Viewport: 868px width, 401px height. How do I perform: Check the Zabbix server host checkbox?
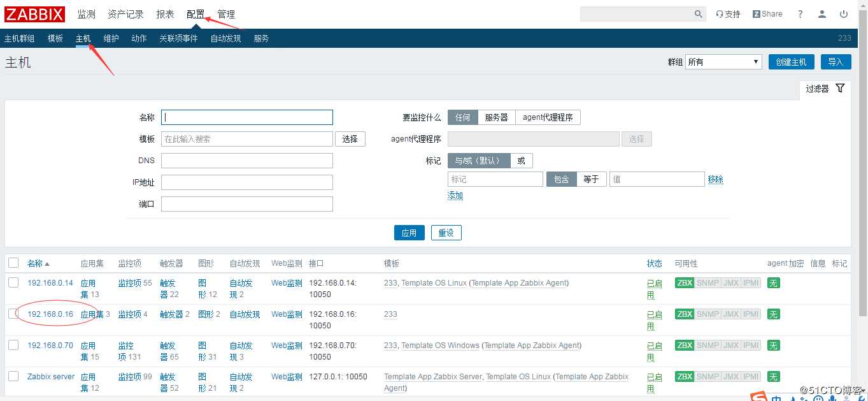(x=13, y=375)
